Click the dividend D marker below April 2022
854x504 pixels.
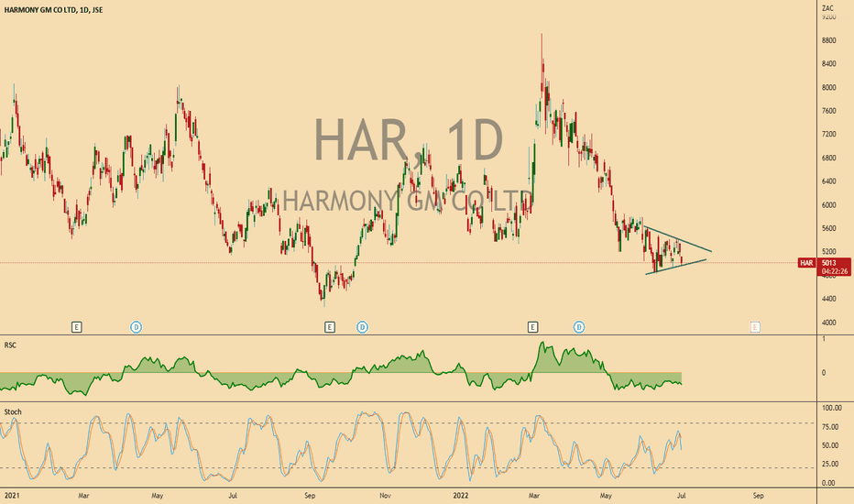pyautogui.click(x=579, y=327)
